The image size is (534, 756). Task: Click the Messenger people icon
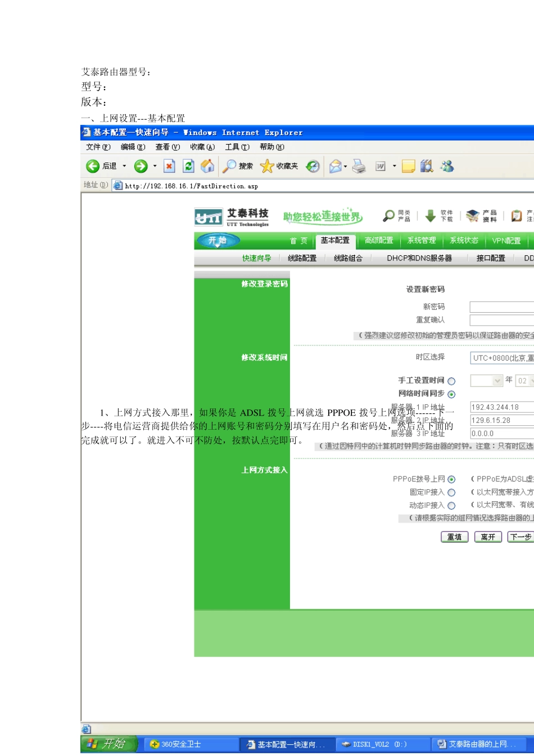[x=447, y=166]
